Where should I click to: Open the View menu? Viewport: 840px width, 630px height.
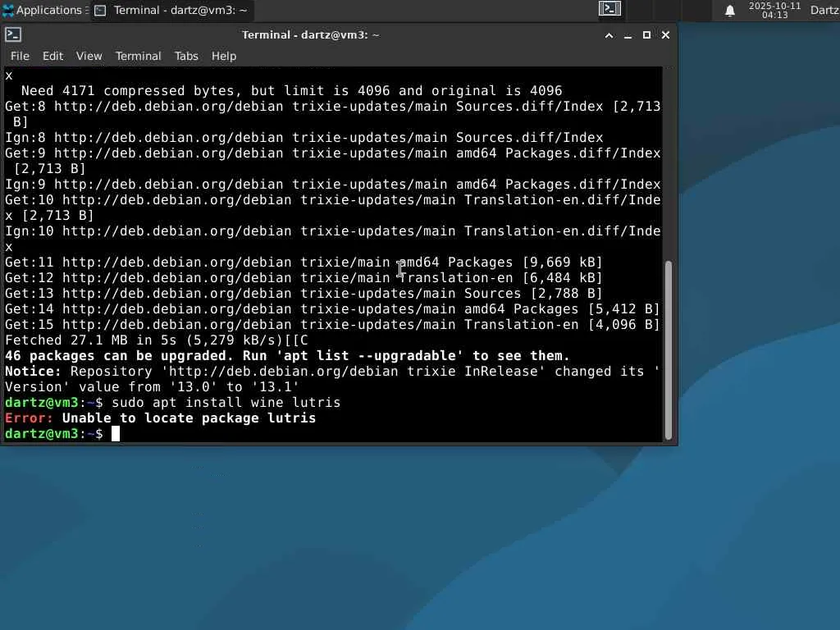89,56
